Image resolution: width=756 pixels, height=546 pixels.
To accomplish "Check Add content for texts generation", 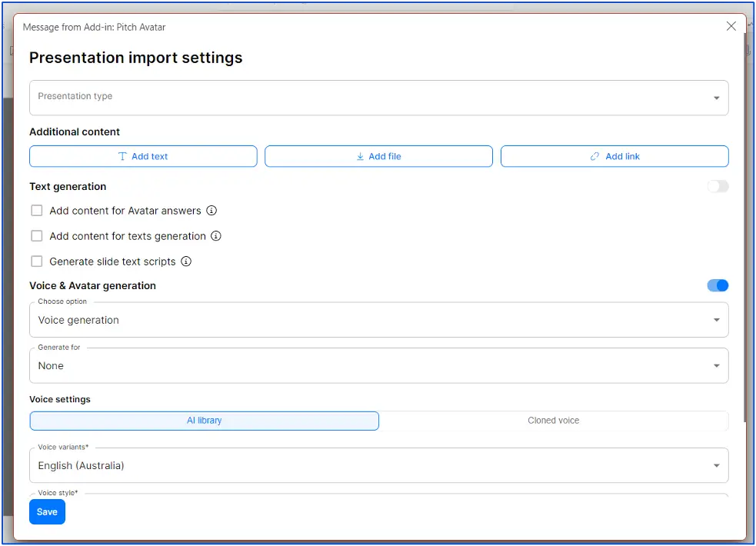I will pyautogui.click(x=37, y=236).
